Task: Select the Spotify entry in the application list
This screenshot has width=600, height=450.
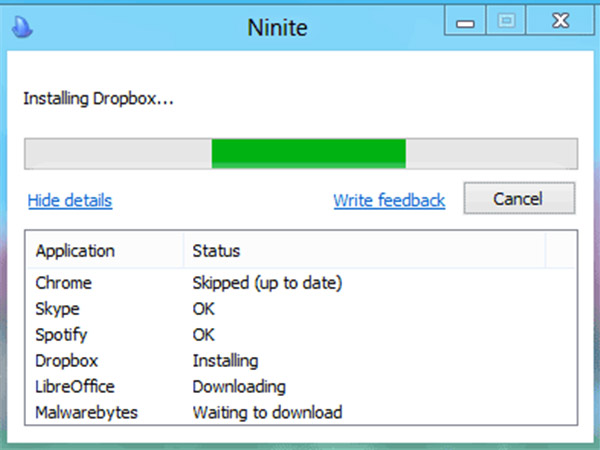Action: pos(61,335)
